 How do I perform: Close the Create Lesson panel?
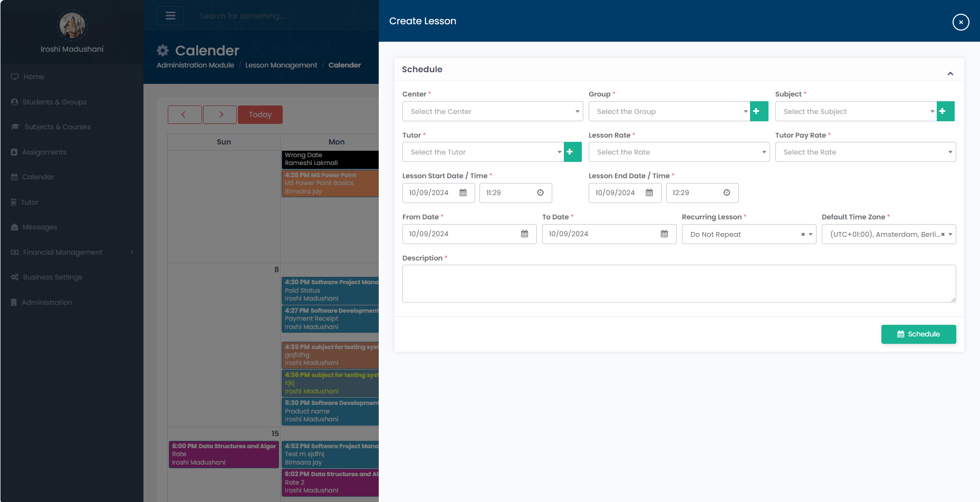pos(960,22)
